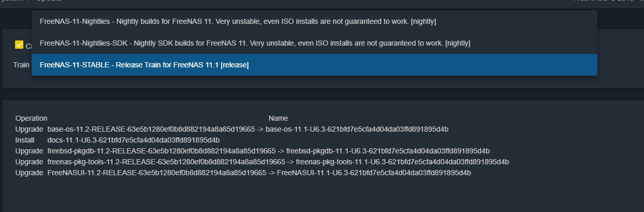Click the freenas-pkg-tools-11.2-RELEASE upgrade row
The image size is (644, 212).
click(x=262, y=162)
